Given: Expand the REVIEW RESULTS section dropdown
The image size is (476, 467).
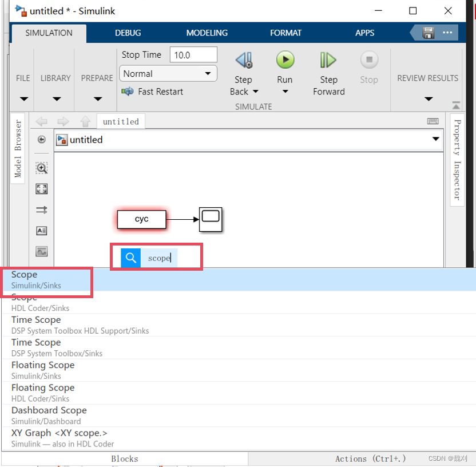Looking at the screenshot, I should tap(429, 99).
